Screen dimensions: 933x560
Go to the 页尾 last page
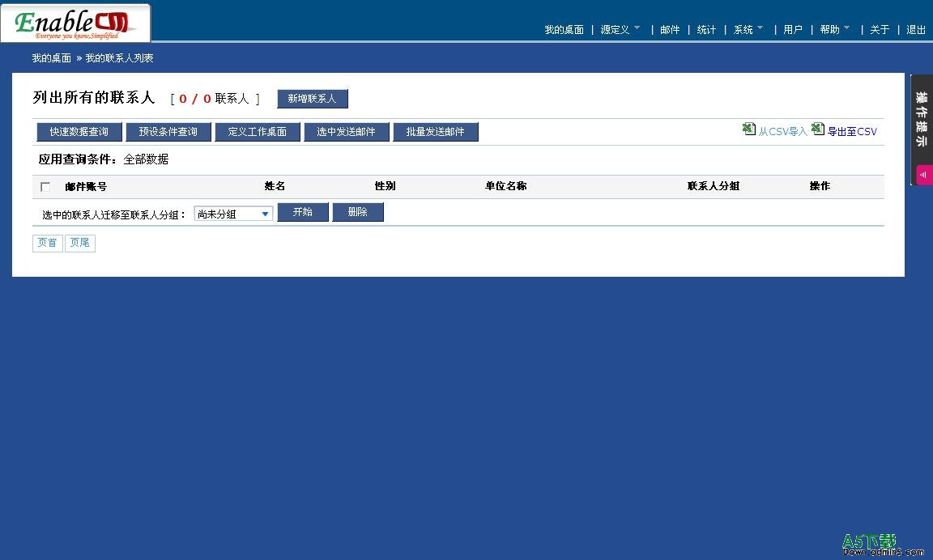tap(79, 243)
